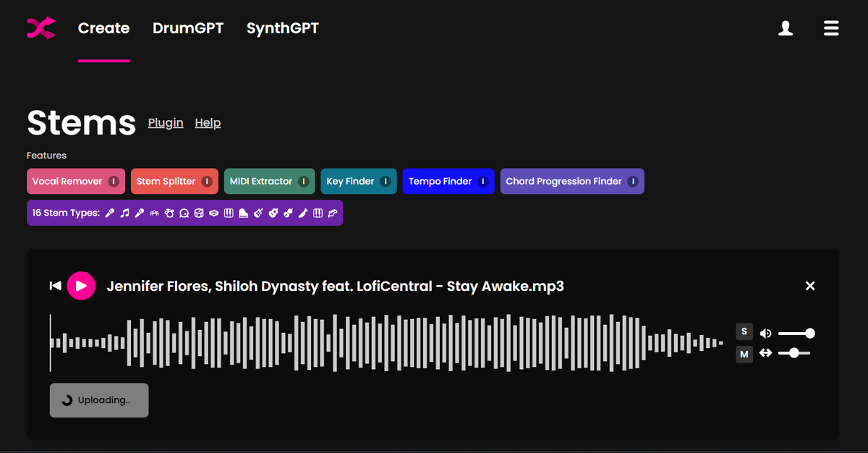The height and width of the screenshot is (453, 868).
Task: Switch to the Create tab
Action: click(103, 28)
